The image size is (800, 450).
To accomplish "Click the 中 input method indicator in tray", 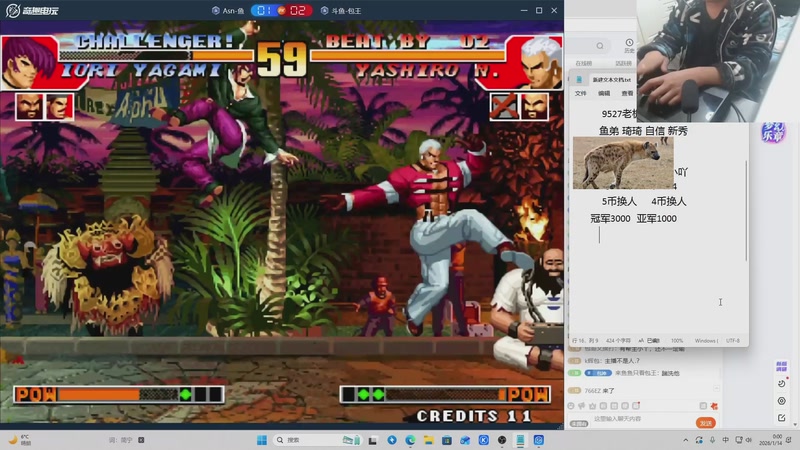I will [726, 440].
